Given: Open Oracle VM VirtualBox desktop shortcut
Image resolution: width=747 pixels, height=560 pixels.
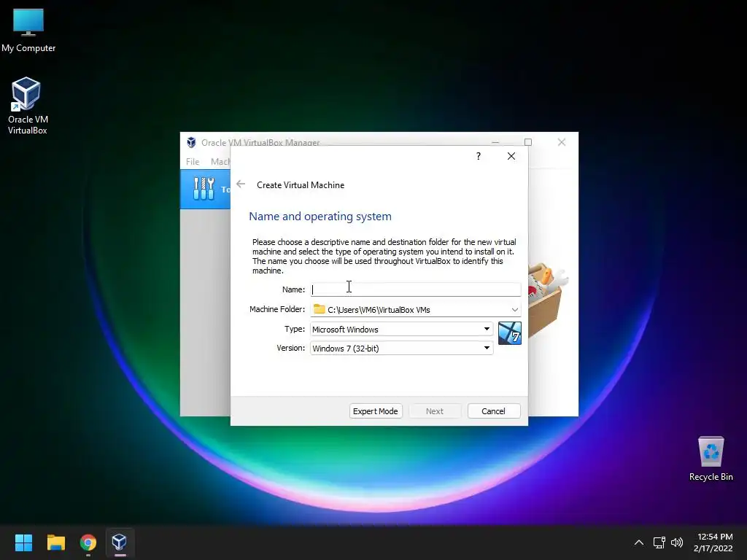Looking at the screenshot, I should [27, 106].
